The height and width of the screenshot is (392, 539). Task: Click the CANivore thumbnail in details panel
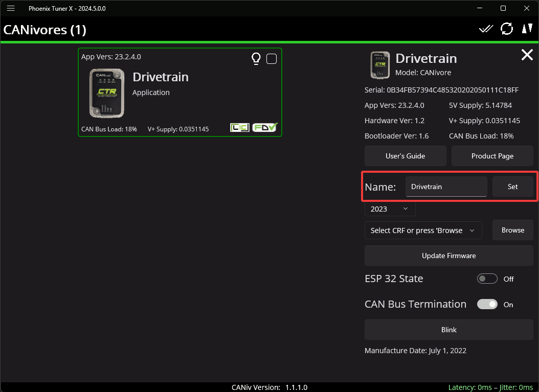point(380,65)
